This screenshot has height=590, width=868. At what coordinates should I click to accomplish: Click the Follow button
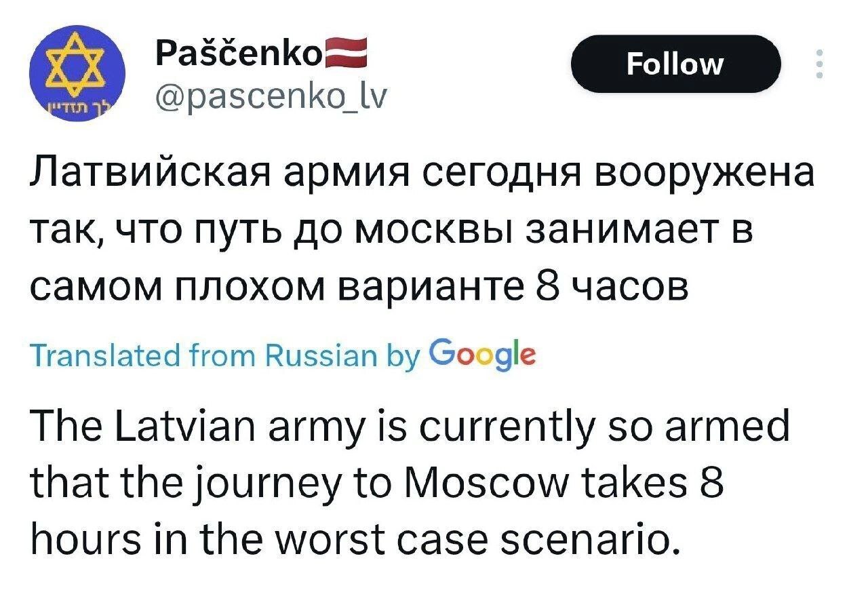point(675,64)
